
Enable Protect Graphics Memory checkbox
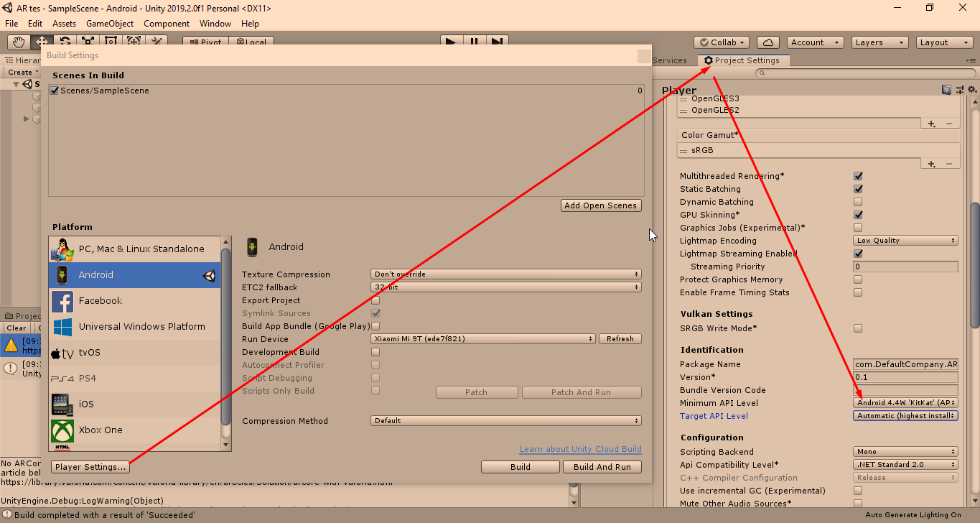(x=858, y=279)
